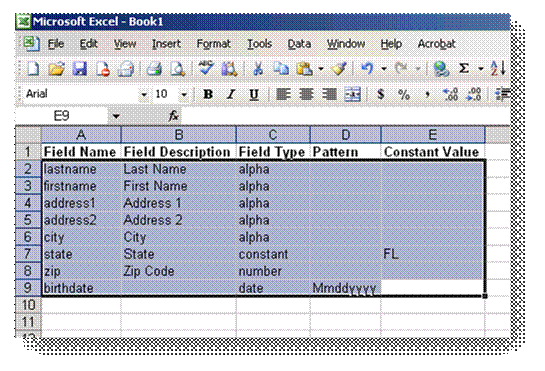Apply the Comma style

tap(427, 94)
